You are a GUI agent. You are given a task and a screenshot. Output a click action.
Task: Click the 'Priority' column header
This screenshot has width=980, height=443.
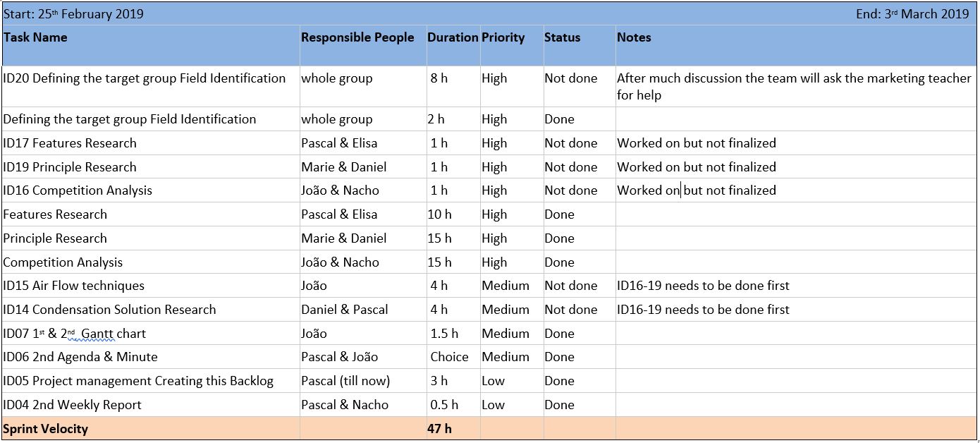tap(503, 38)
